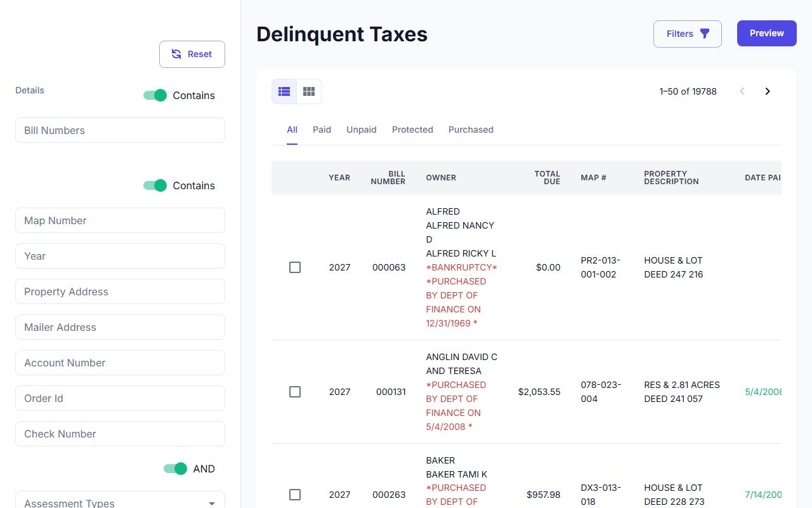
Task: Reset all filter fields
Action: (x=192, y=55)
